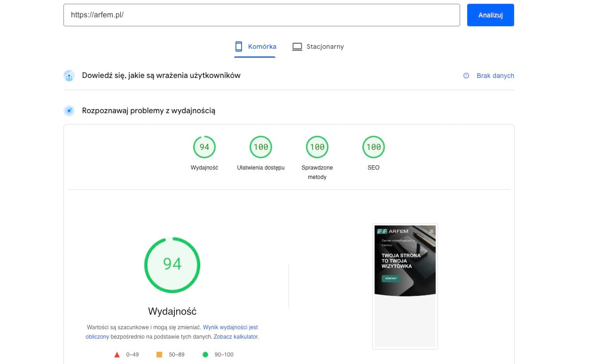Image resolution: width=595 pixels, height=364 pixels.
Task: Click the 0–49 legend range text
Action: click(x=133, y=355)
